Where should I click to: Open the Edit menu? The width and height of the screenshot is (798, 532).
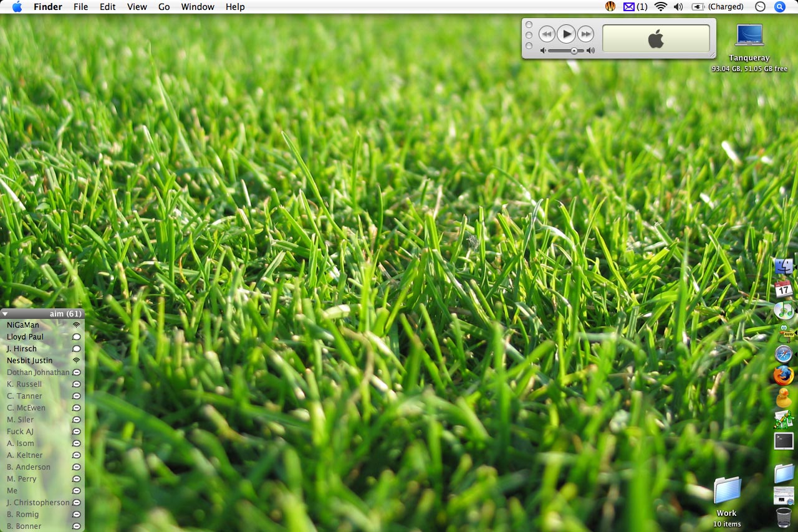(x=108, y=7)
